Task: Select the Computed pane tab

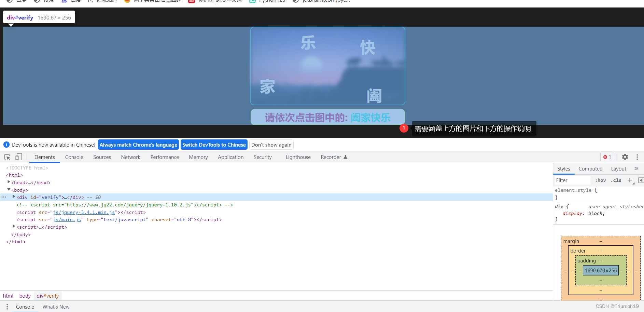Action: [x=590, y=168]
